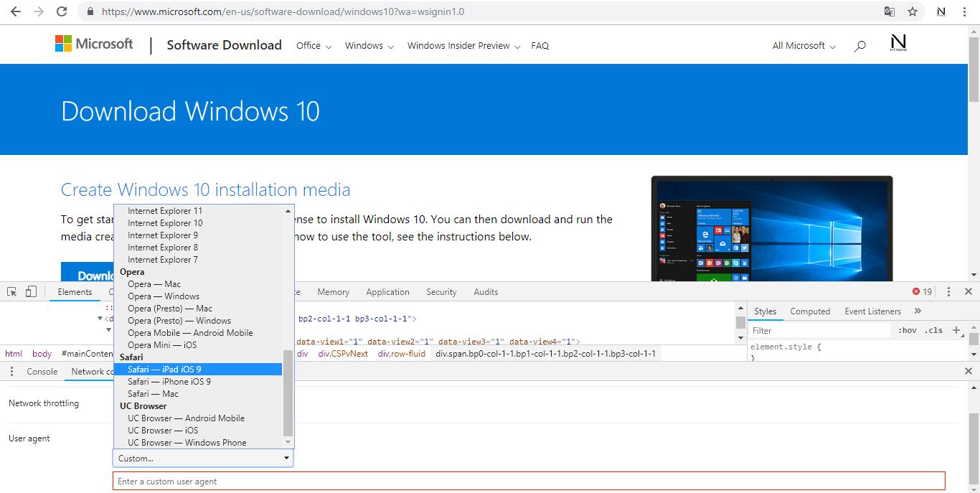Click the red error count badge
The image size is (980, 493).
(x=922, y=291)
